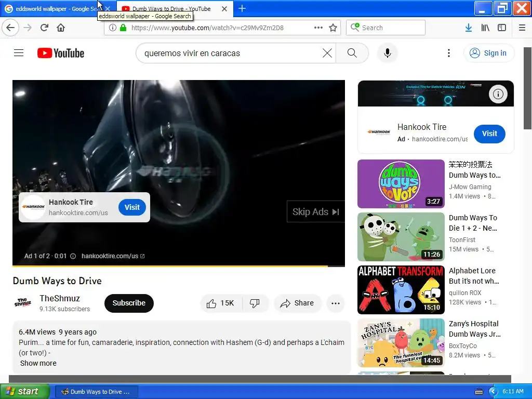Click the YouTube search field with 'queremos vivir en caracas'
Image resolution: width=532 pixels, height=399 pixels.
[231, 53]
